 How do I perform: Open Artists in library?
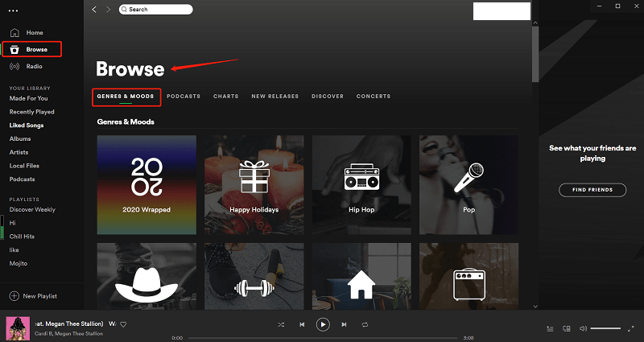click(19, 152)
